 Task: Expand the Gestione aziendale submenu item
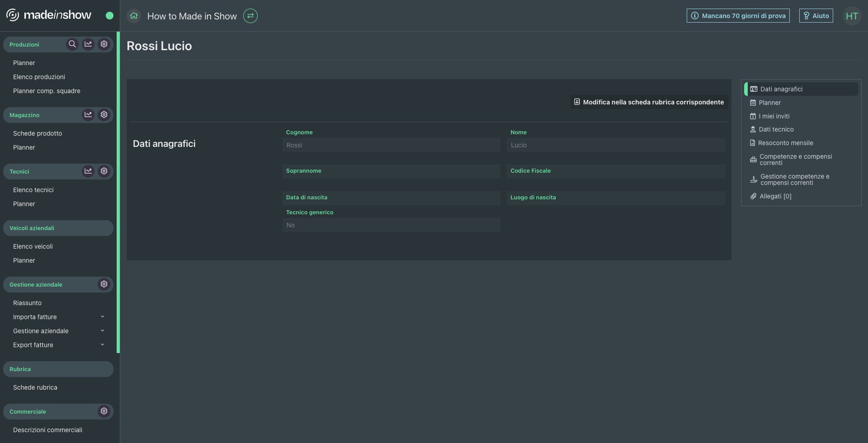[x=103, y=331]
